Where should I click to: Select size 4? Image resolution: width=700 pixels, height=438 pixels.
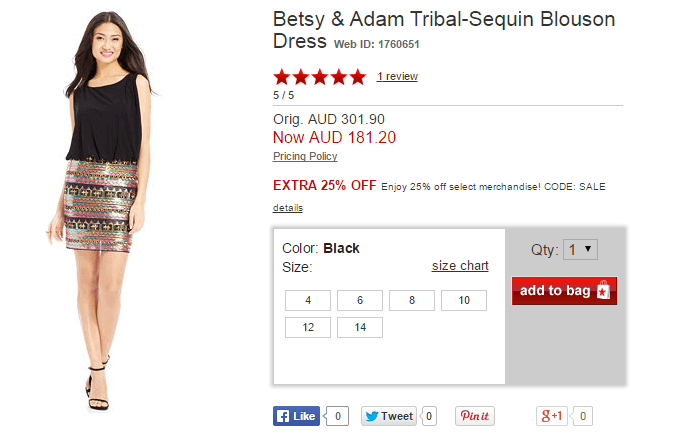[x=308, y=300]
